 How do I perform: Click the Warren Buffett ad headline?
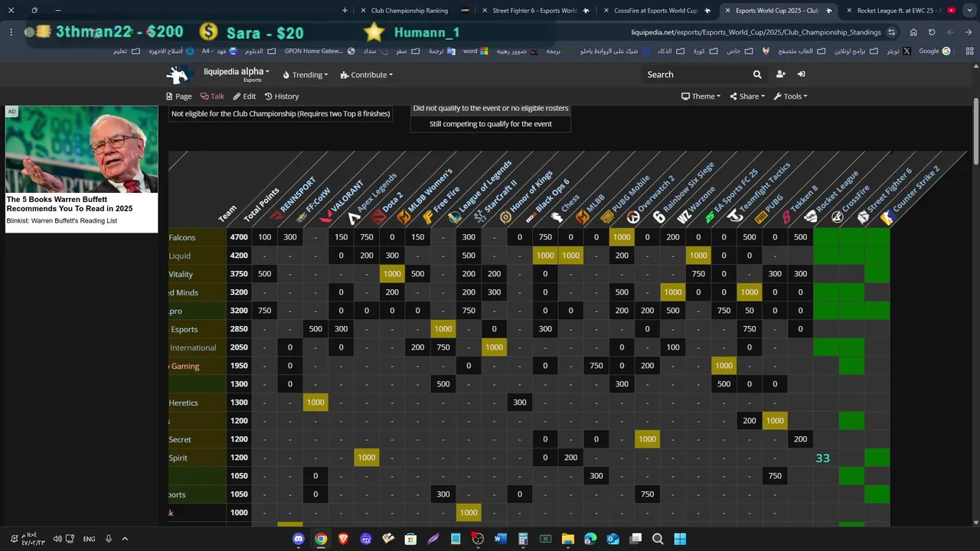[x=70, y=204]
